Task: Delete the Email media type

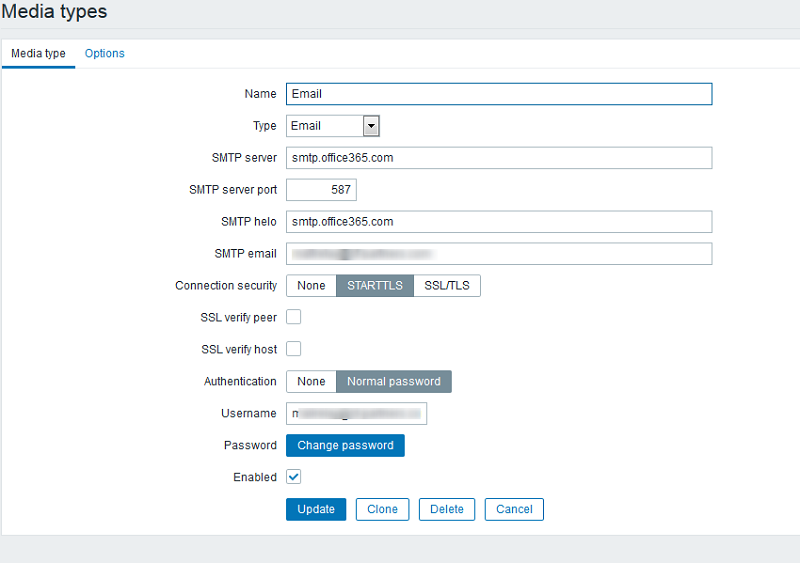Action: pyautogui.click(x=447, y=509)
